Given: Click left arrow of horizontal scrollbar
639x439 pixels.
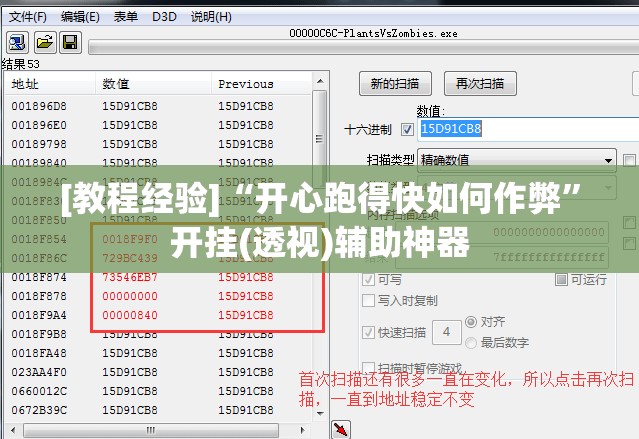Looking at the screenshot, I should [13, 430].
